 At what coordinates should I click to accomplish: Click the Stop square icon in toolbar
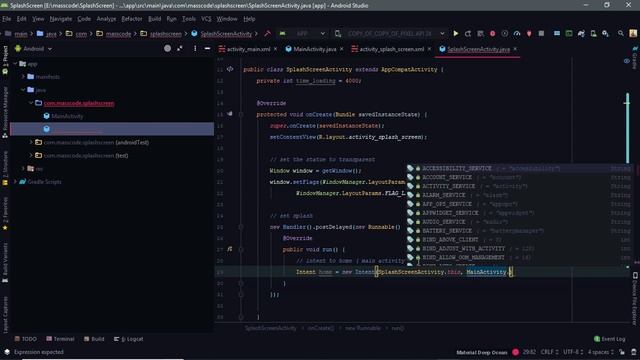pyautogui.click(x=541, y=33)
